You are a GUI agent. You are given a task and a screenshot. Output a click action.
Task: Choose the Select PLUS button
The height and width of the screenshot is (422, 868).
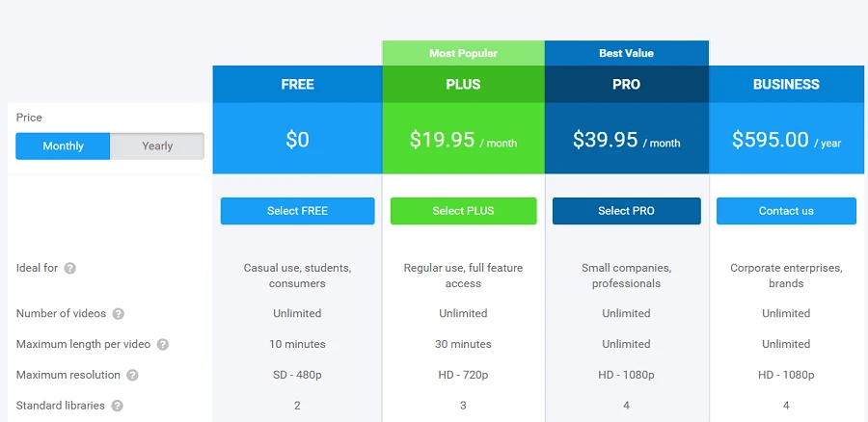[x=463, y=211]
